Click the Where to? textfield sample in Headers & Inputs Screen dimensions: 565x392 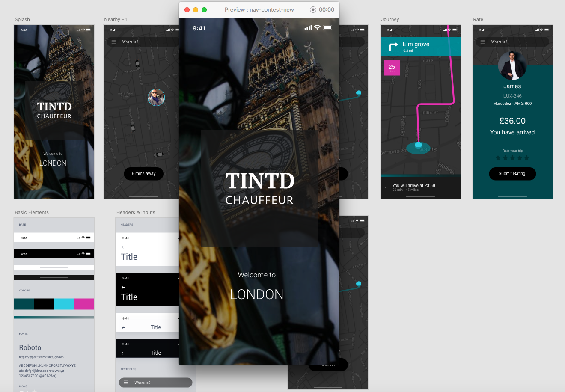[156, 383]
